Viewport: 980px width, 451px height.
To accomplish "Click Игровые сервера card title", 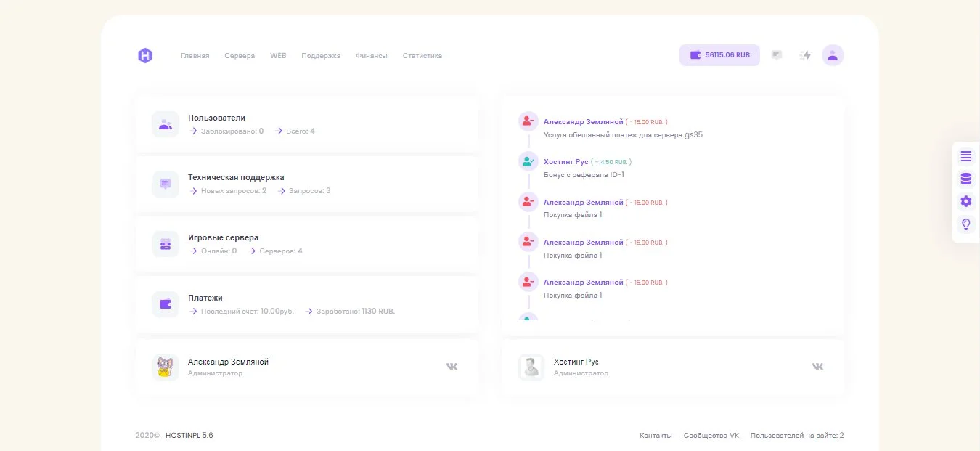I will (x=223, y=238).
